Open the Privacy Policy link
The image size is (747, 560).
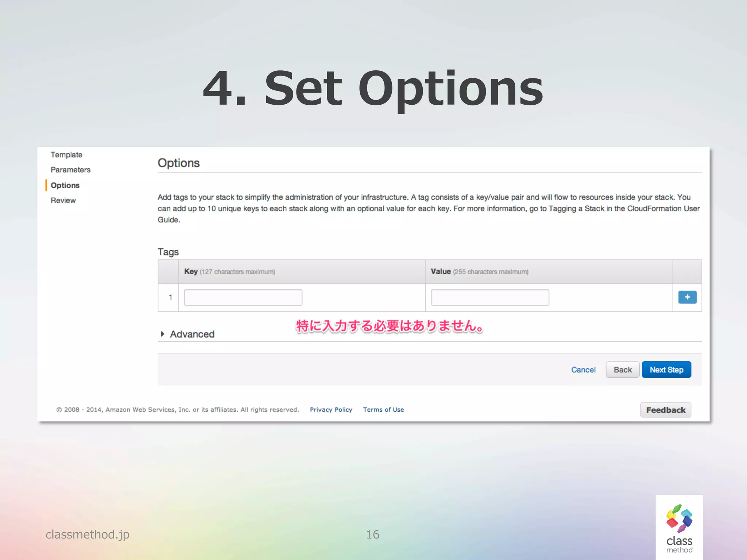[331, 409]
